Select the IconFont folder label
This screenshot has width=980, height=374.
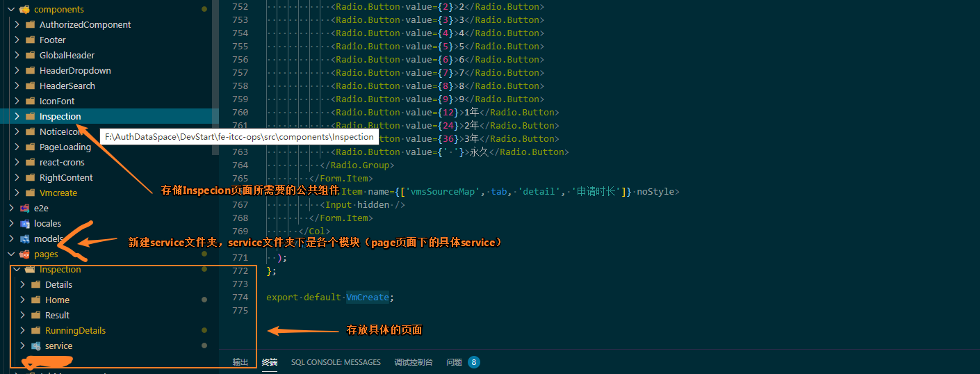(x=57, y=101)
